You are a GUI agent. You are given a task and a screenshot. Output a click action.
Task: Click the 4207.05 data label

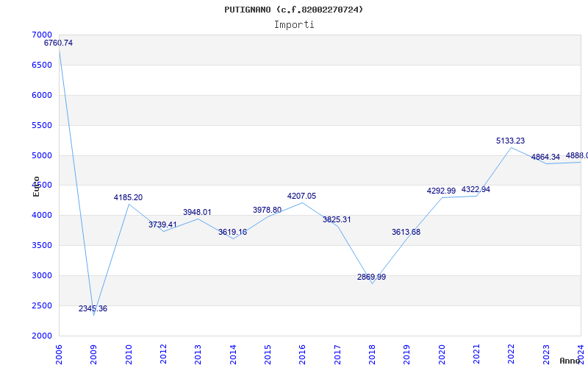click(302, 197)
